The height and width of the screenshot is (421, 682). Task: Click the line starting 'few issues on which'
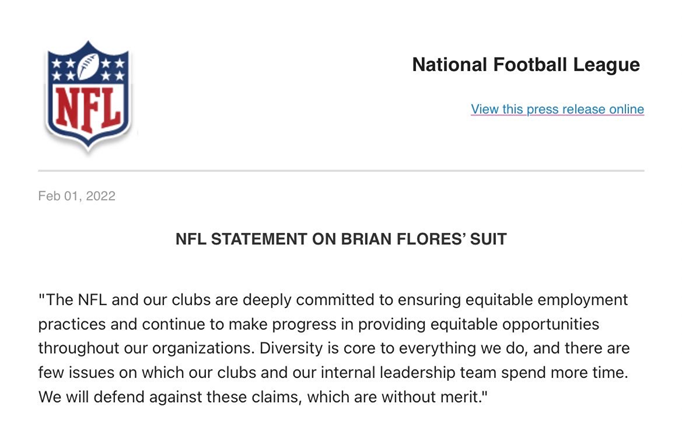333,373
